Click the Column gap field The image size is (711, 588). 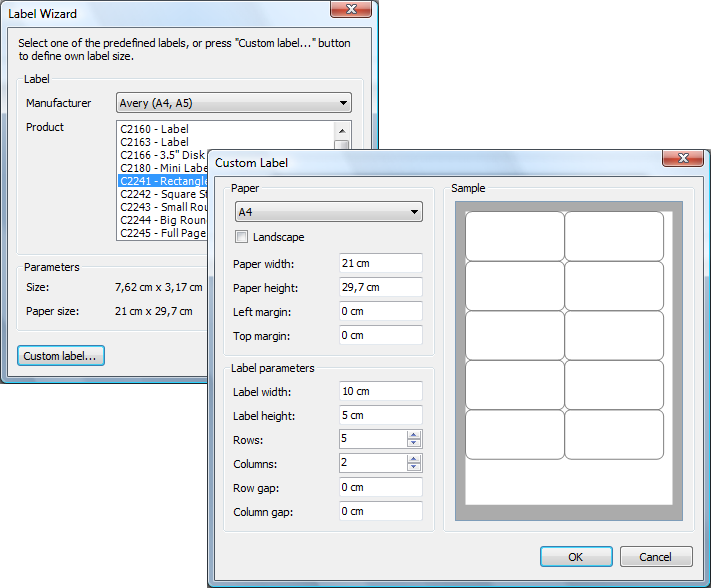pos(380,511)
